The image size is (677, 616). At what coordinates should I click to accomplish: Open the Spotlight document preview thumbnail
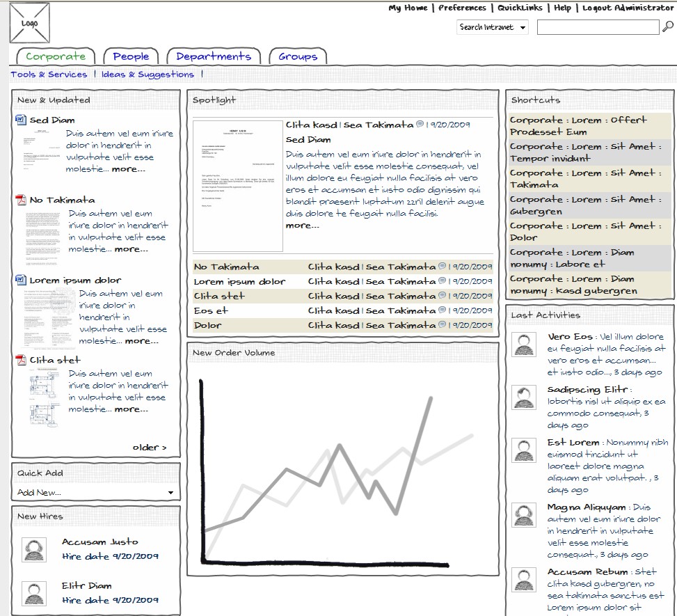(238, 186)
